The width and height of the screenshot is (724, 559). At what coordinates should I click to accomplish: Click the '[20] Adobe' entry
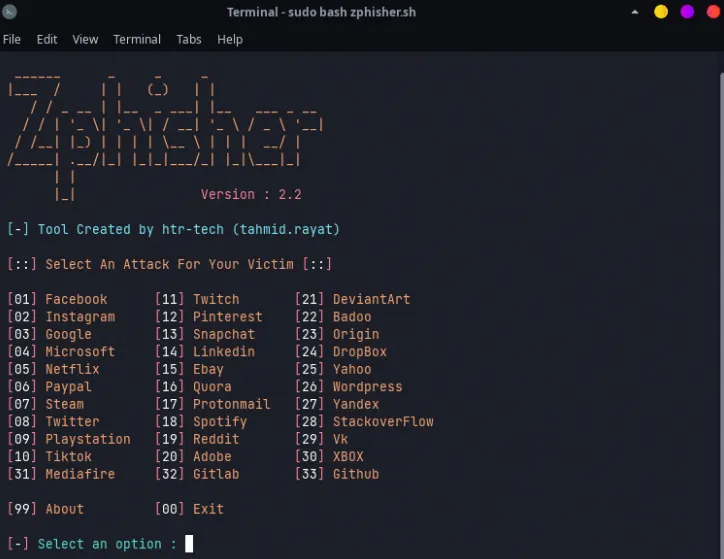pos(193,457)
